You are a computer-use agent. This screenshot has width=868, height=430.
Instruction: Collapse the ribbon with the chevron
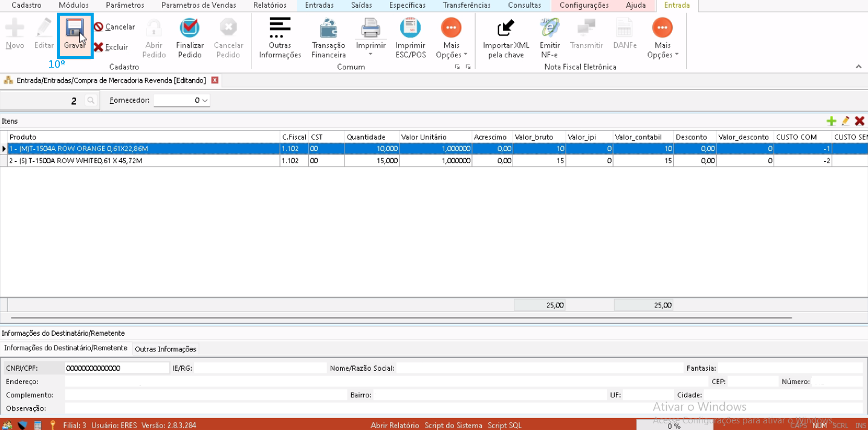point(858,66)
